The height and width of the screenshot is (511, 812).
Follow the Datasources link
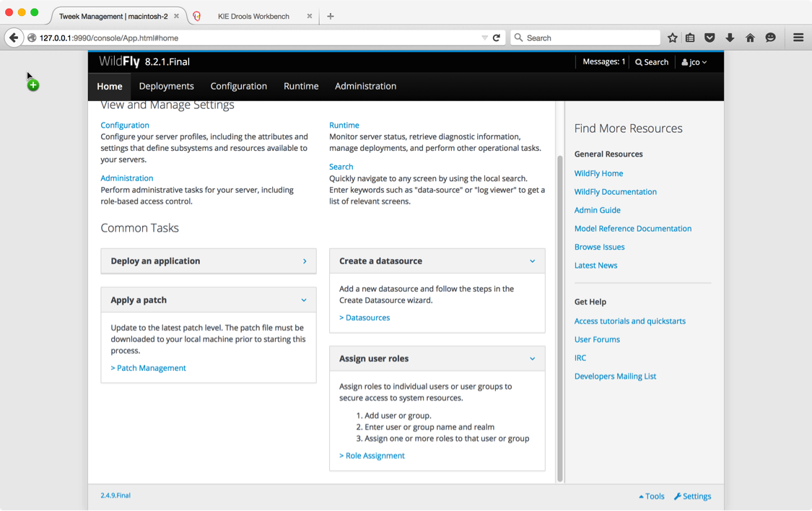(x=364, y=318)
